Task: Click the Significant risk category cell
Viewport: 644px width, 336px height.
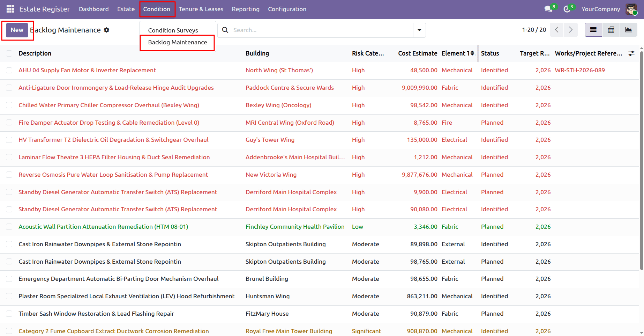Action: [366, 331]
